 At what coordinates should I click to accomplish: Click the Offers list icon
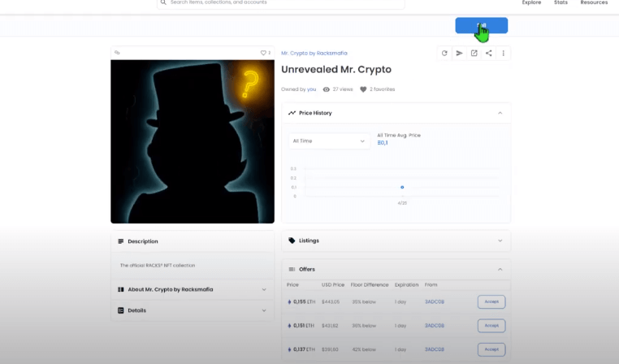coord(292,269)
